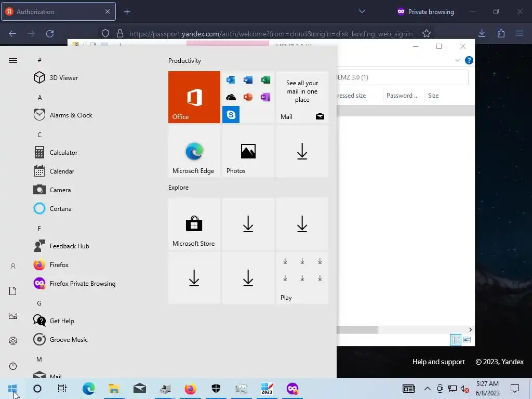Click the Start menu power icon

[13, 366]
